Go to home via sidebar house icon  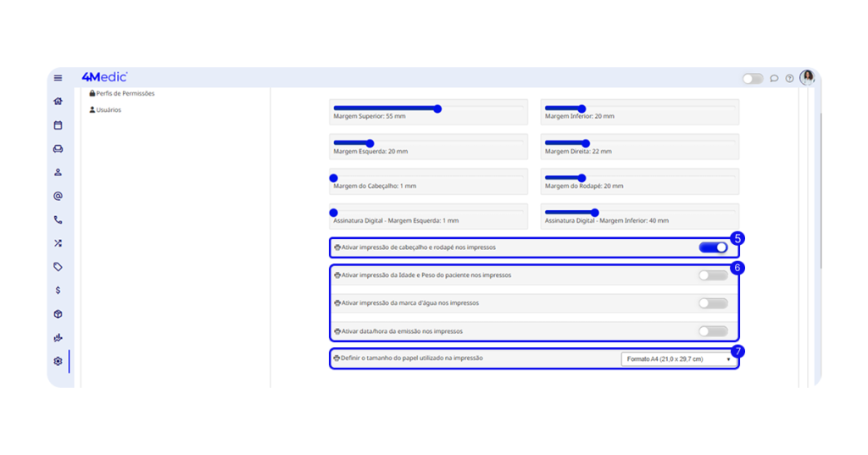58,101
